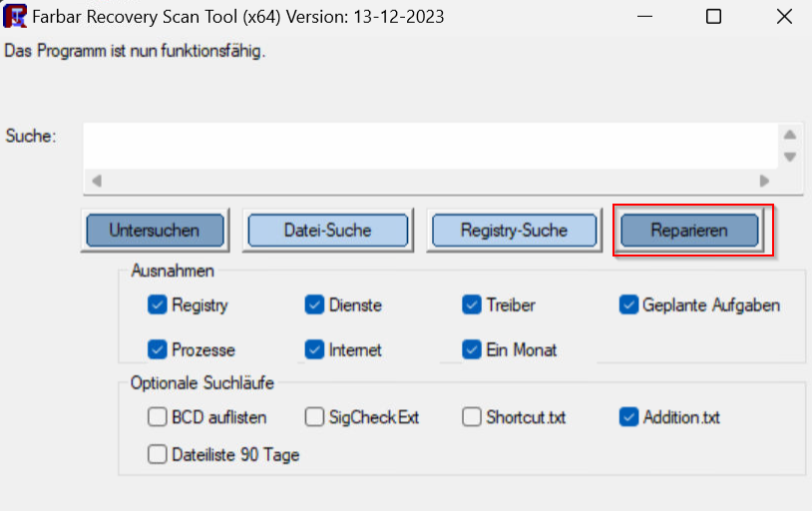This screenshot has width=812, height=511.
Task: Click the horizontal scrollbar right arrow
Action: (764, 182)
